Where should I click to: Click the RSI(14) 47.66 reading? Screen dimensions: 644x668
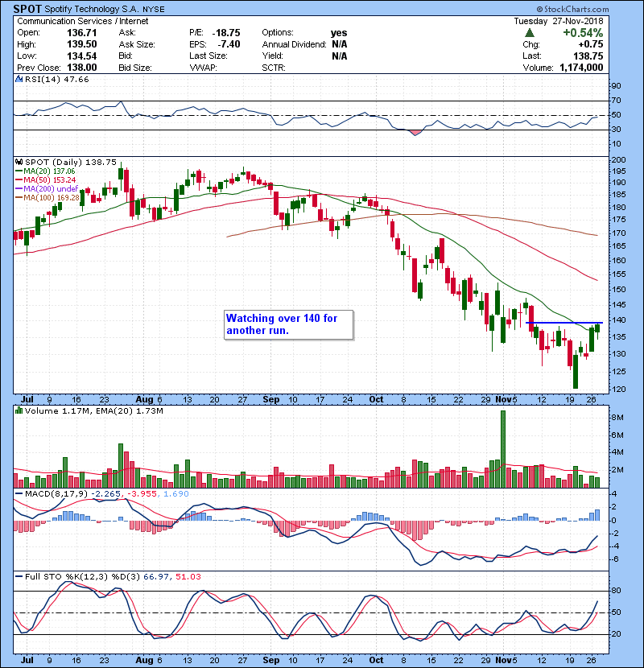[57, 79]
